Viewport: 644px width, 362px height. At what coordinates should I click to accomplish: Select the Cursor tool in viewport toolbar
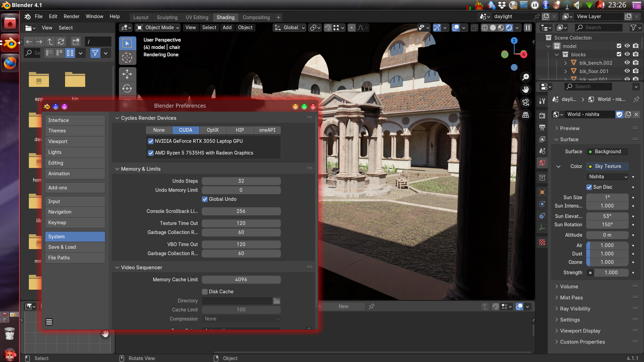pyautogui.click(x=127, y=58)
